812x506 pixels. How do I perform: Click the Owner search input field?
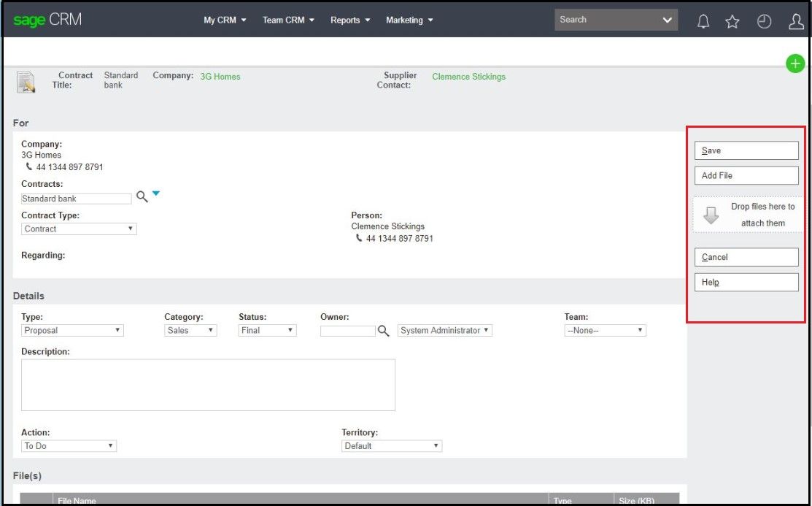pos(348,331)
